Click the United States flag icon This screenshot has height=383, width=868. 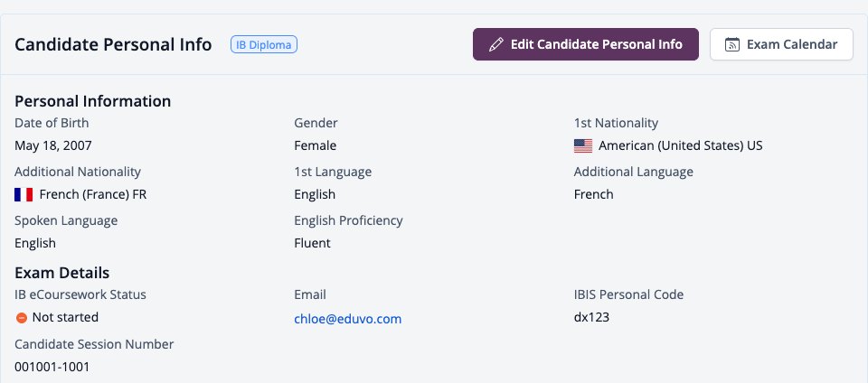(583, 146)
